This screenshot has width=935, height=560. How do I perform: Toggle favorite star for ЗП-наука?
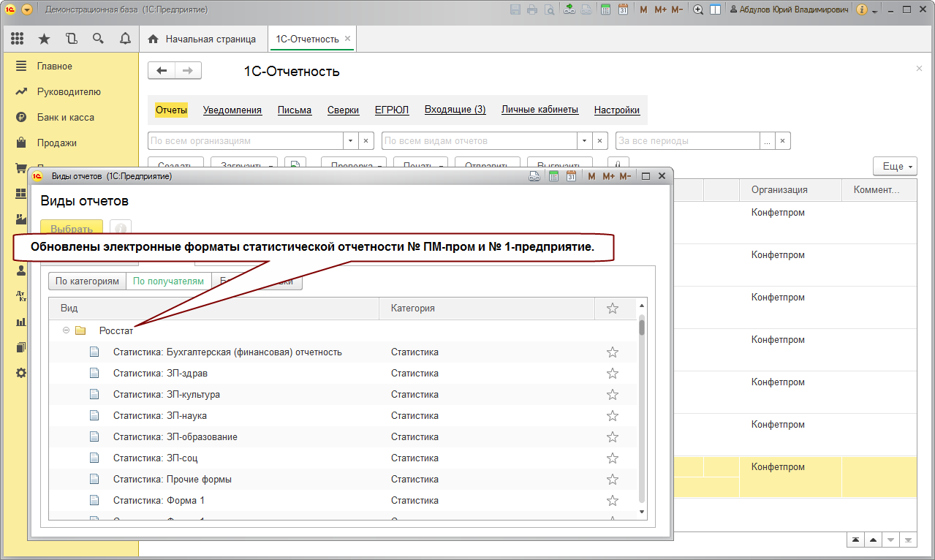[613, 416]
